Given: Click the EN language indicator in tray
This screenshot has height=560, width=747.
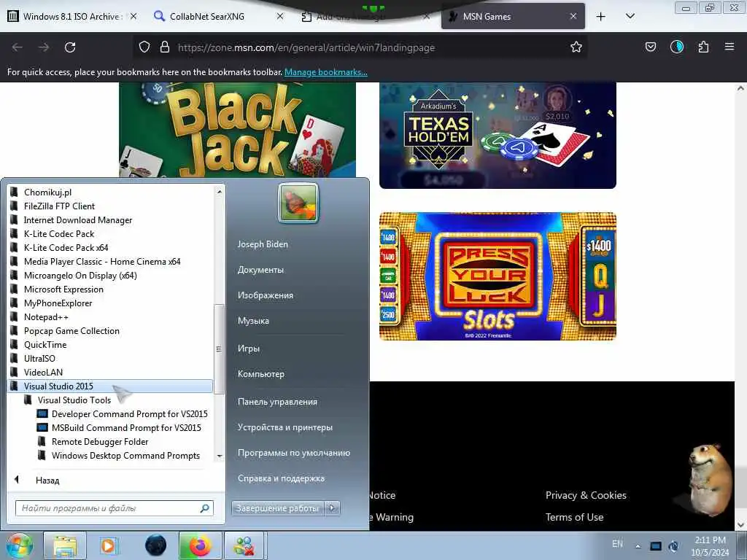Looking at the screenshot, I should [617, 544].
